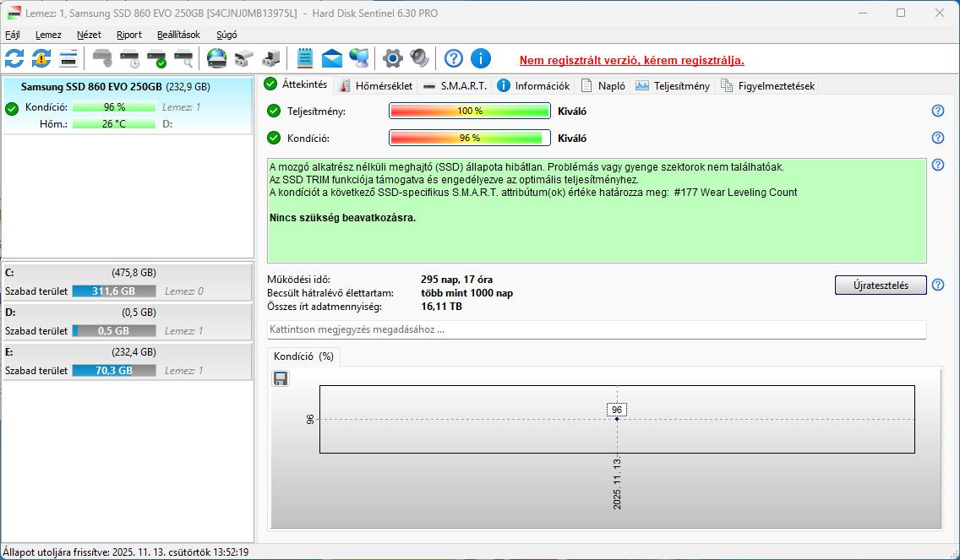960x560 pixels.
Task: Click the D: free space 0,5 GB bar
Action: click(x=114, y=330)
